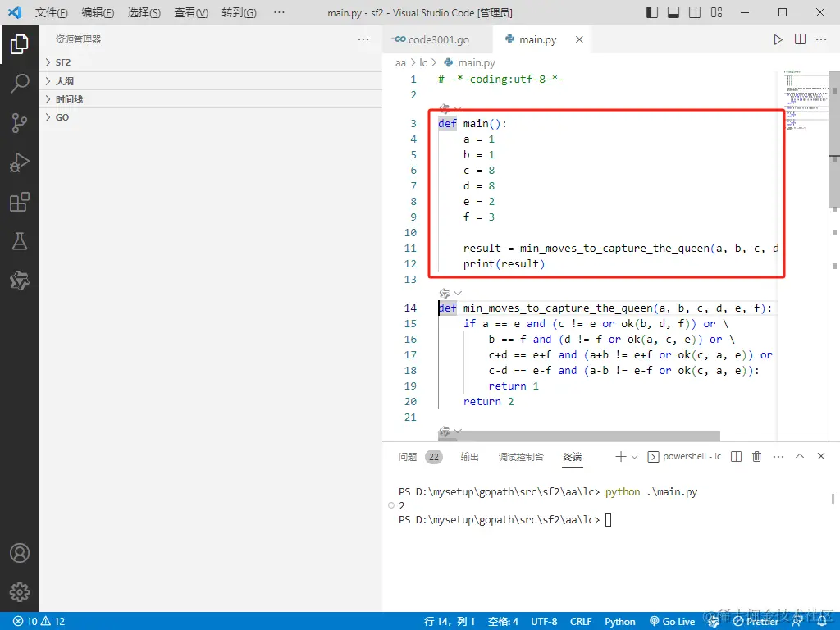840x630 pixels.
Task: Kill terminal with trash icon
Action: (x=756, y=456)
